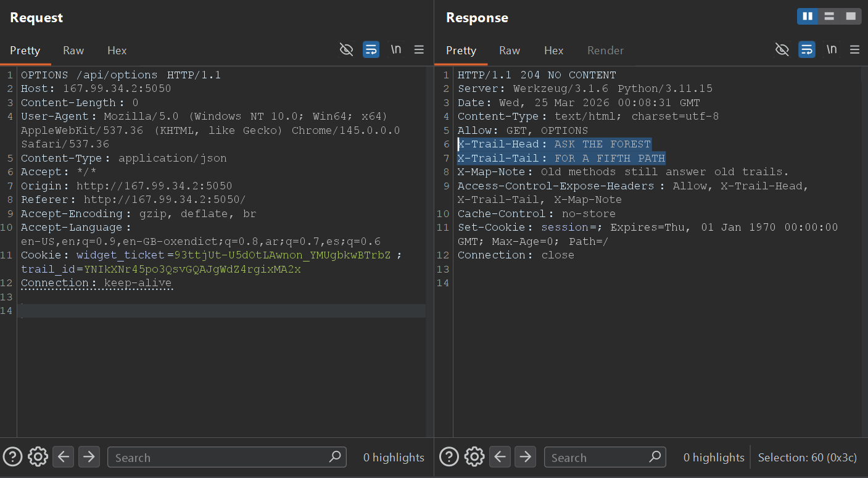Click 0 highlights label under Response
This screenshot has width=868, height=478.
click(x=714, y=458)
